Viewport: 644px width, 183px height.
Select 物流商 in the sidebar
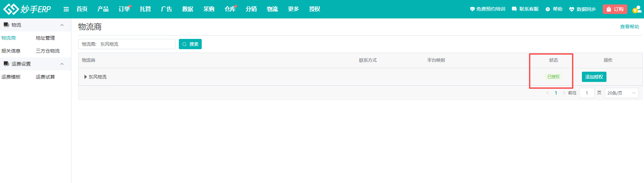9,38
